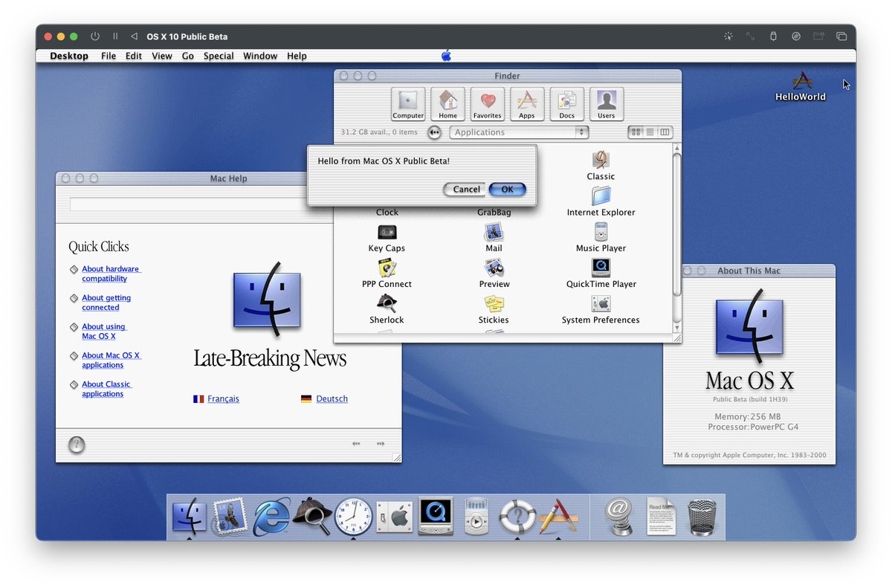Switch Finder to column view
The width and height of the screenshot is (892, 588).
665,132
